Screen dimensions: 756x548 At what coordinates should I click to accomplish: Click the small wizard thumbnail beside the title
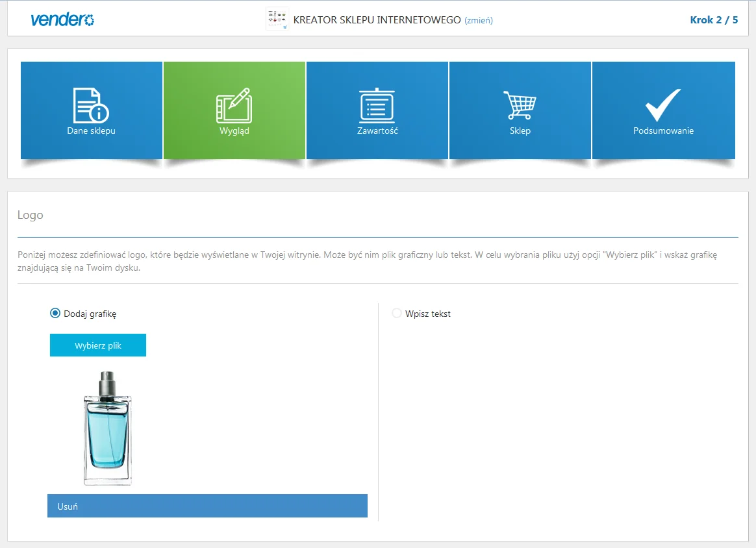click(x=277, y=19)
